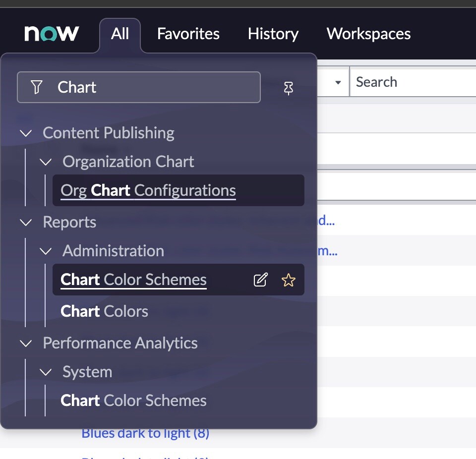Click the System group label
Screen dimensions: 476x459
(x=87, y=372)
